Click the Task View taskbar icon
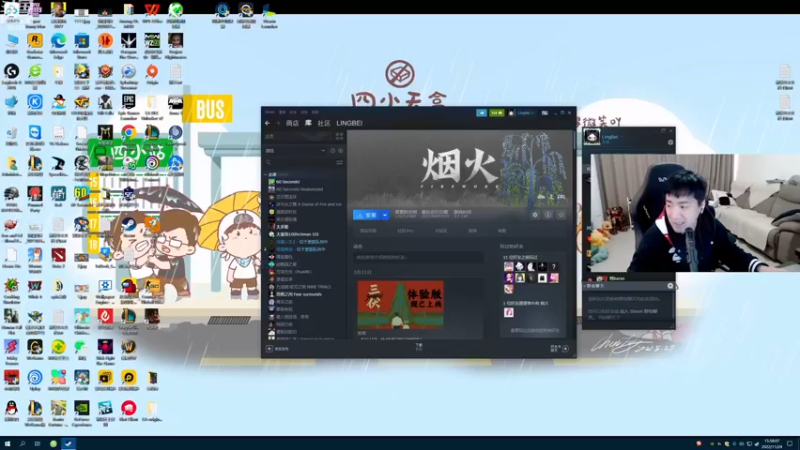The height and width of the screenshot is (450, 800). (x=37, y=443)
